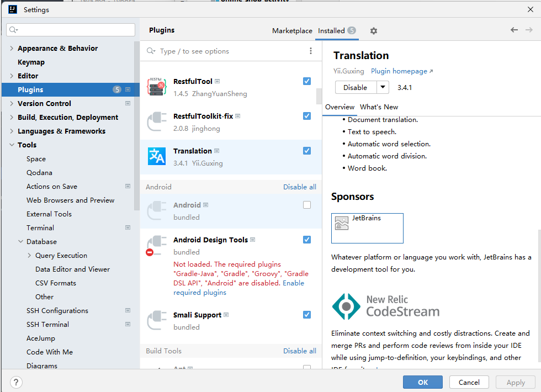
Task: Toggle the Smali Support checkbox
Action: 307,315
